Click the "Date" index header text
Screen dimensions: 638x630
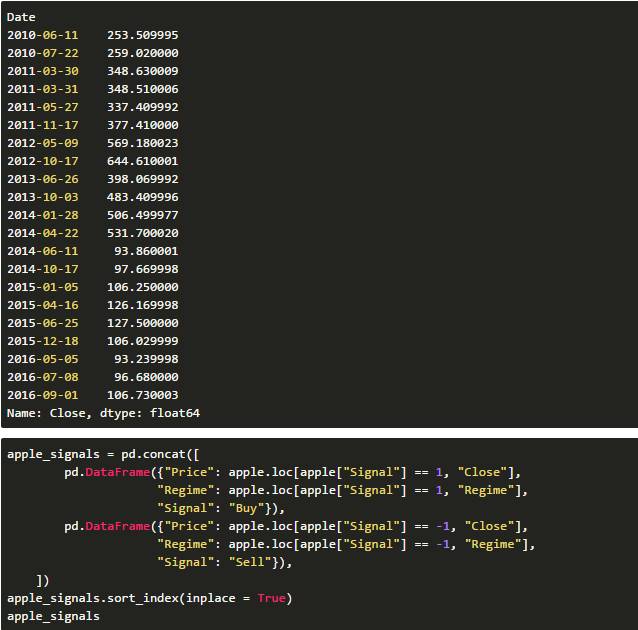[x=21, y=17]
